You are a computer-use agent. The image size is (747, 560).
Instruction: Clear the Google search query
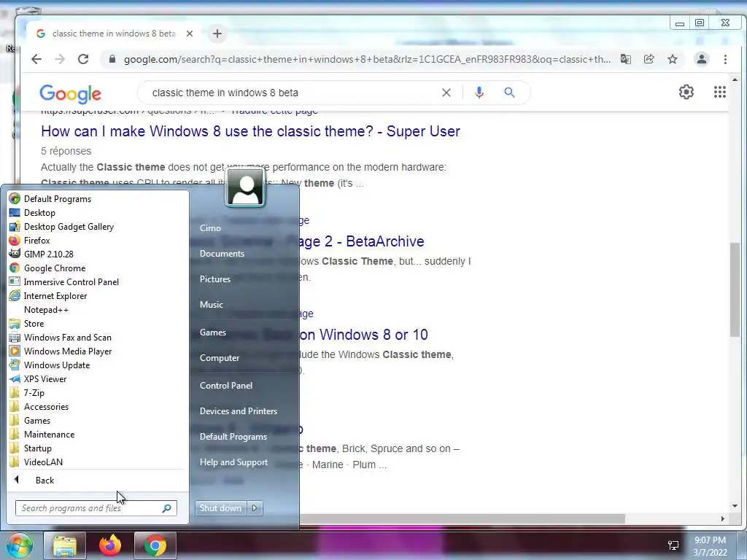446,93
